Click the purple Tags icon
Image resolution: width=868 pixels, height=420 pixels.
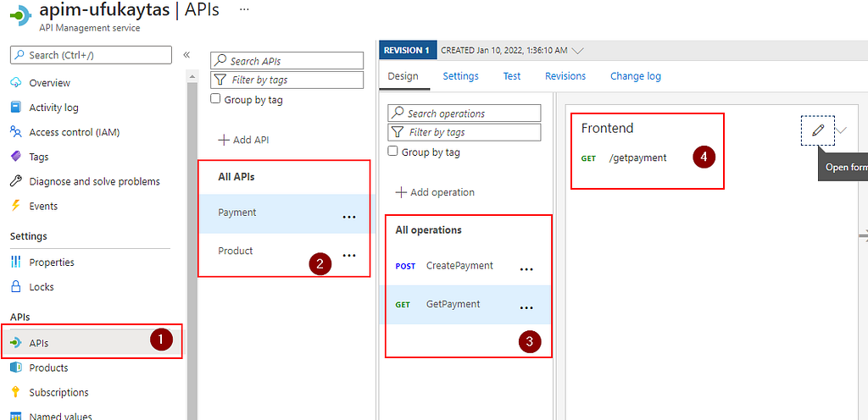click(16, 157)
